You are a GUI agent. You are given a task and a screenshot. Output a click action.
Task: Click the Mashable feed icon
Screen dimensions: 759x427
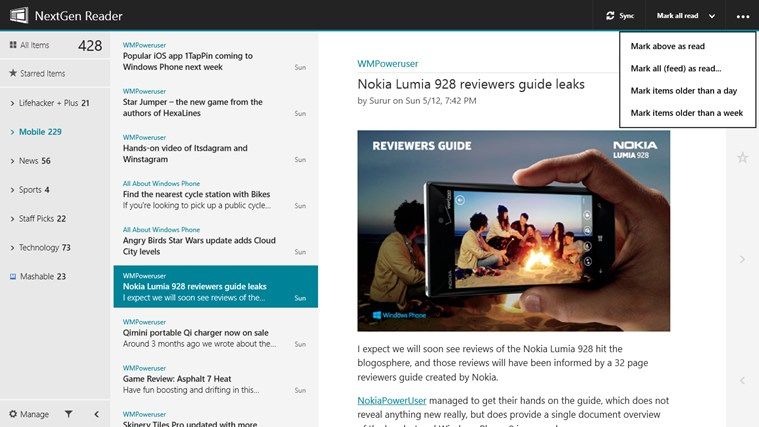click(13, 276)
